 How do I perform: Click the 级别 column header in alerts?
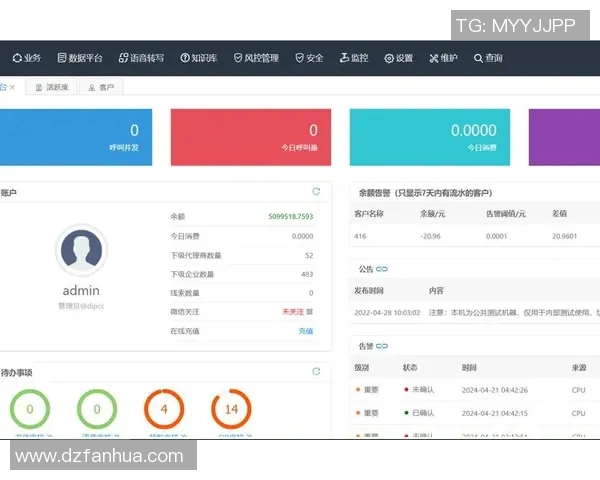(x=362, y=367)
